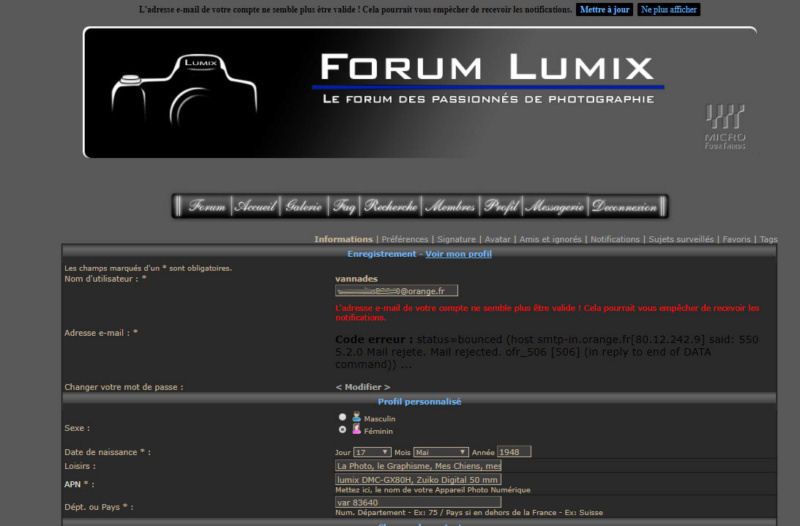The image size is (800, 526).
Task: Click the Année birth year field
Action: coord(514,452)
